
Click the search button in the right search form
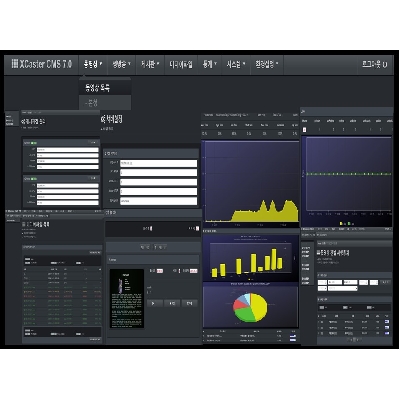[385, 282]
